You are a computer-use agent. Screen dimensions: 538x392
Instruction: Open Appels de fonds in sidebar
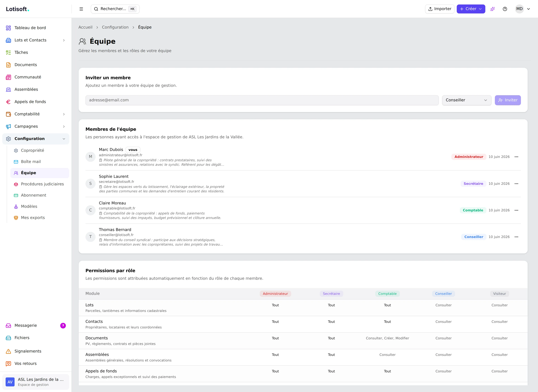coord(36,102)
